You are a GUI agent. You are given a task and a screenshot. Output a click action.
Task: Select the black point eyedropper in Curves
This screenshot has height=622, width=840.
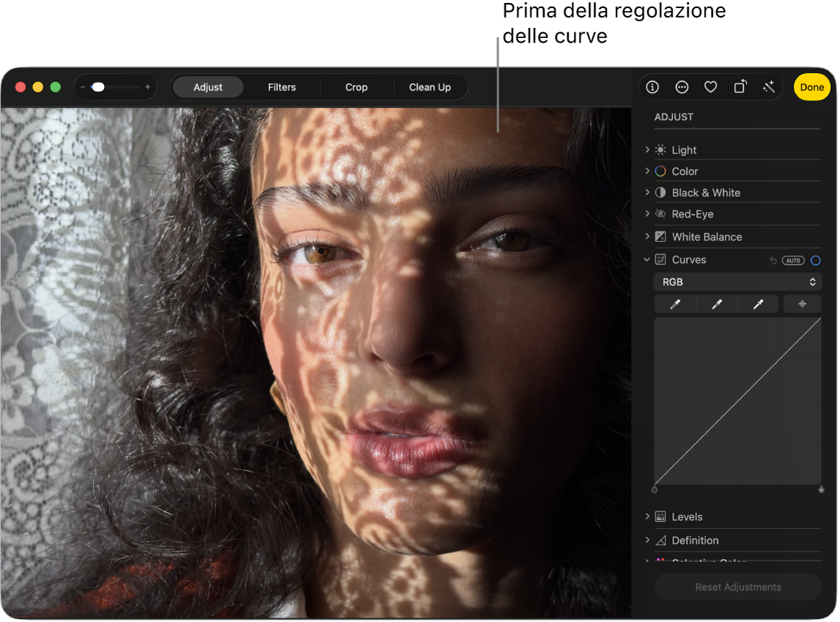[675, 304]
